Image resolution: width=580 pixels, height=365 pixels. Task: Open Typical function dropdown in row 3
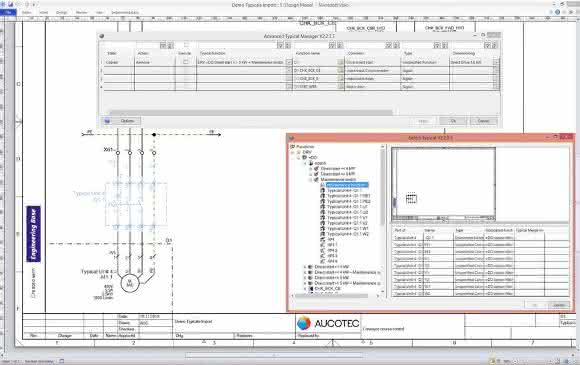(x=289, y=78)
